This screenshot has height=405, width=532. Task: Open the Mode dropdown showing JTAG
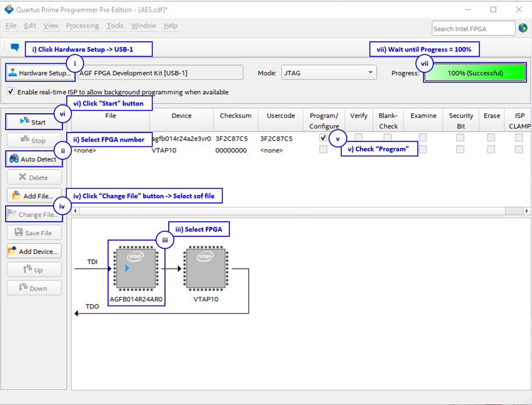[x=329, y=72]
